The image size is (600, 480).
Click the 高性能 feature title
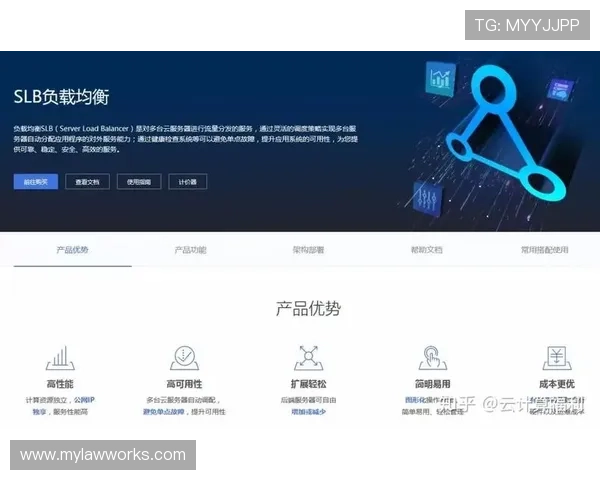pos(60,384)
